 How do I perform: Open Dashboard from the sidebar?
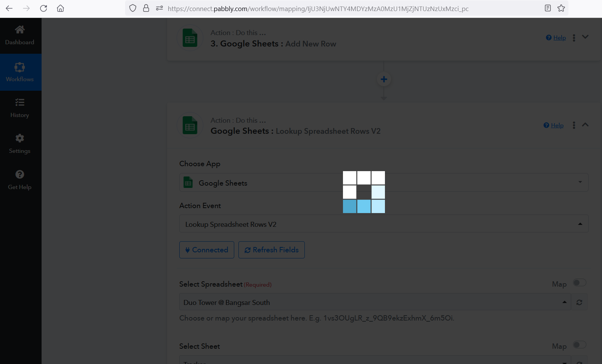(x=20, y=35)
